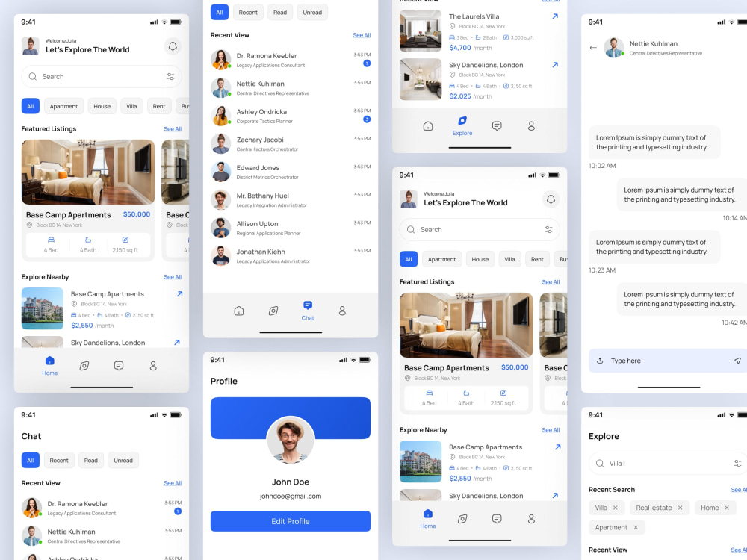Focus the Villa search field on Explore

tap(669, 464)
